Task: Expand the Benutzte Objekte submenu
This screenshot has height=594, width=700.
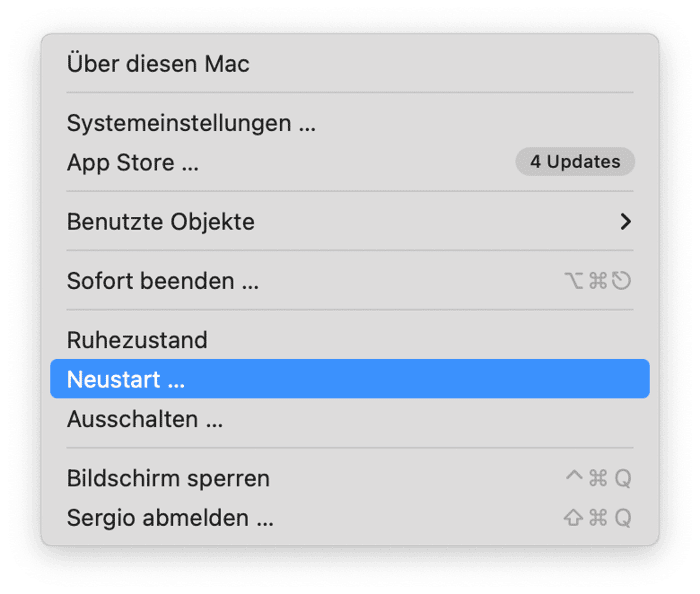Action: (x=161, y=221)
